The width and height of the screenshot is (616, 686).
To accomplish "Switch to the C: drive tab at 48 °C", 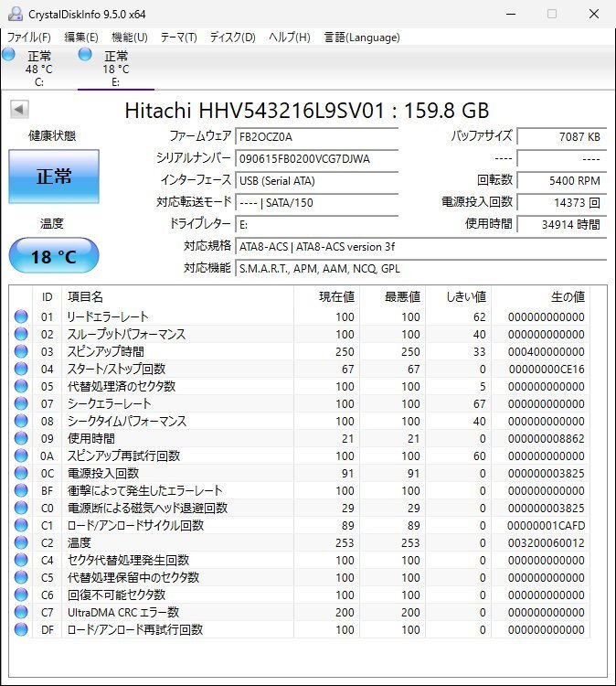I will coord(39,69).
